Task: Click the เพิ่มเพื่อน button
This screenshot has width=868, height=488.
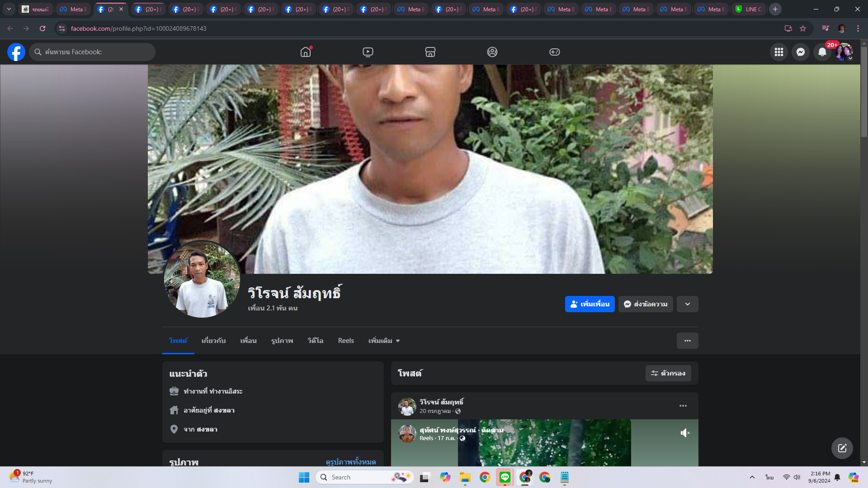Action: point(590,304)
